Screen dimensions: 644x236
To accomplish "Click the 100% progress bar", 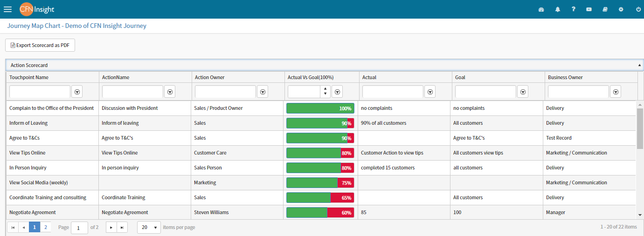I will (x=320, y=108).
